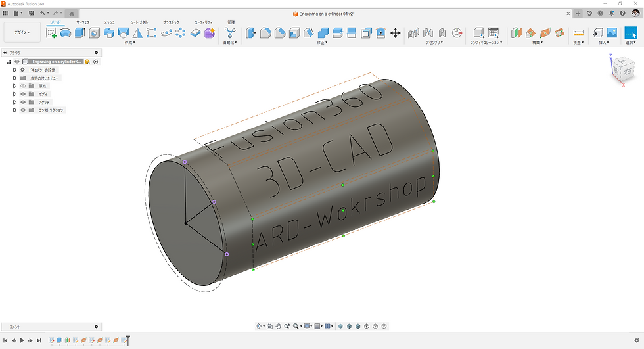Click the blue extrude feature in timeline
The image size is (644, 349).
pos(60,340)
